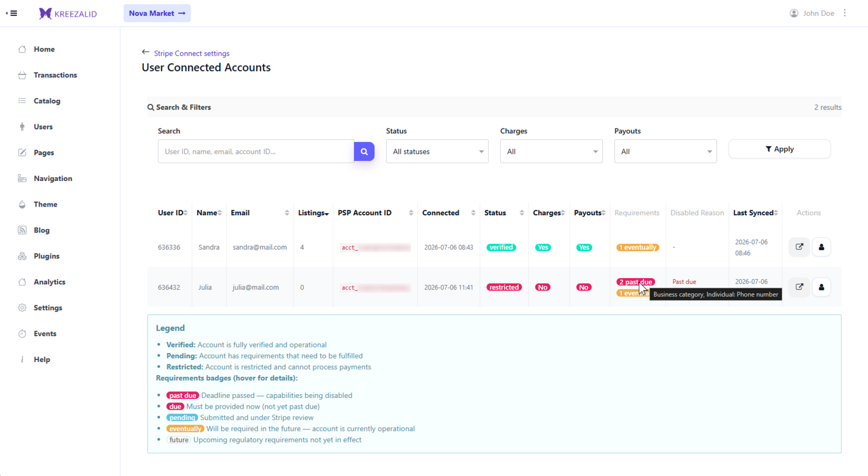Open external link icon for Sandra's account
868x476 pixels.
coord(799,247)
